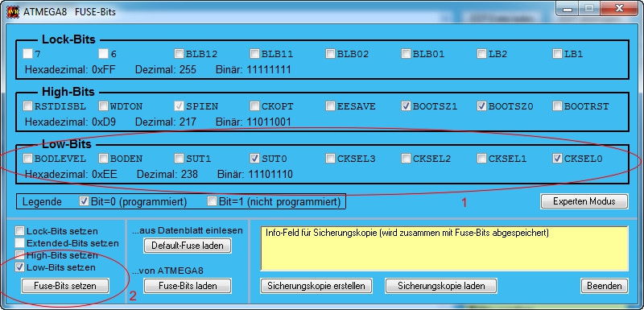Enable High-Bits setzen option
The image size is (644, 310).
pyautogui.click(x=19, y=254)
